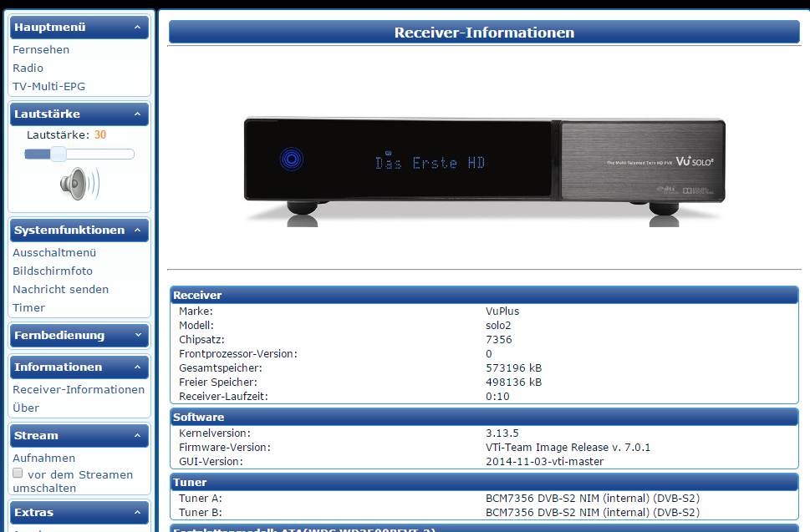Collapse the Lautstärke panel chevron
Viewport: 810px width, 532px height.
point(137,114)
